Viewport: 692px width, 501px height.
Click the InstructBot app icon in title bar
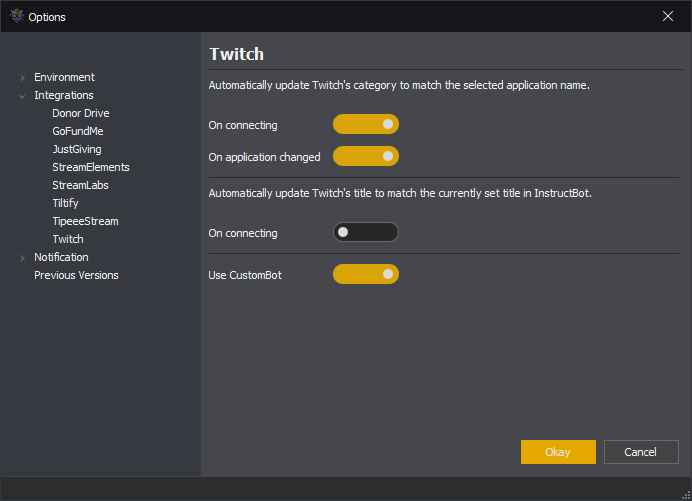[x=17, y=16]
